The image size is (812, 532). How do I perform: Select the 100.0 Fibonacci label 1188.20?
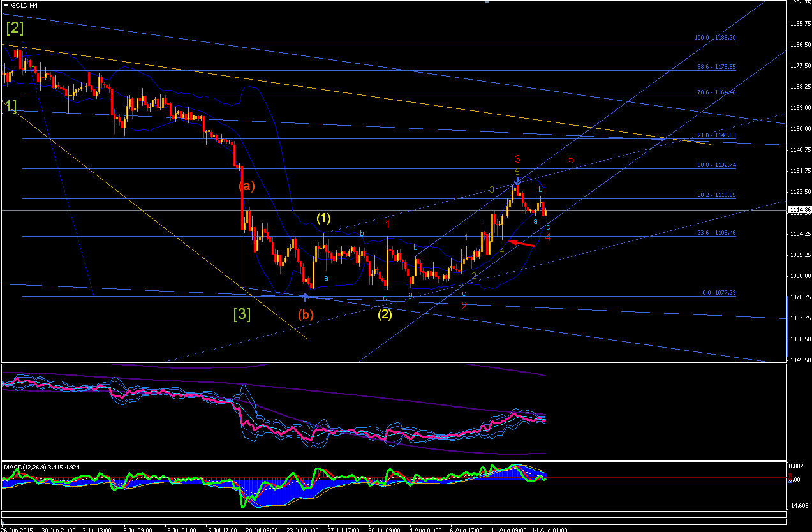point(715,38)
